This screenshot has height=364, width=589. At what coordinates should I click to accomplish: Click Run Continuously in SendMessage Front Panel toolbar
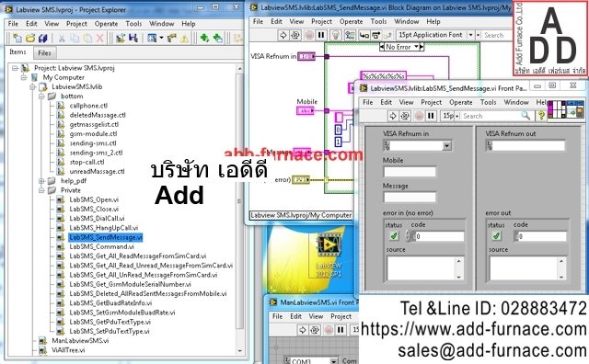pyautogui.click(x=405, y=117)
